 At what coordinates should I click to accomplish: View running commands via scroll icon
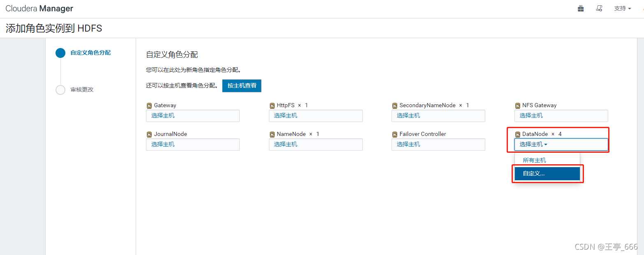pos(599,8)
